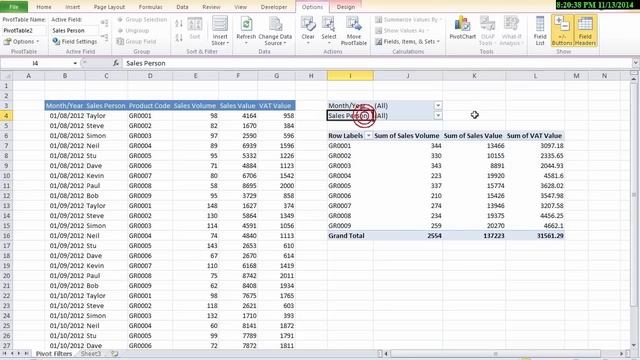
Task: Select row 16 header
Action: pos(6,236)
